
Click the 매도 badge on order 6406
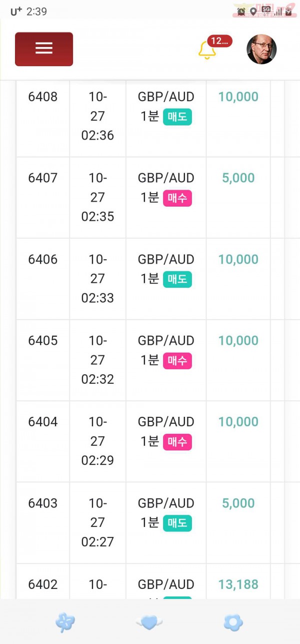click(177, 280)
